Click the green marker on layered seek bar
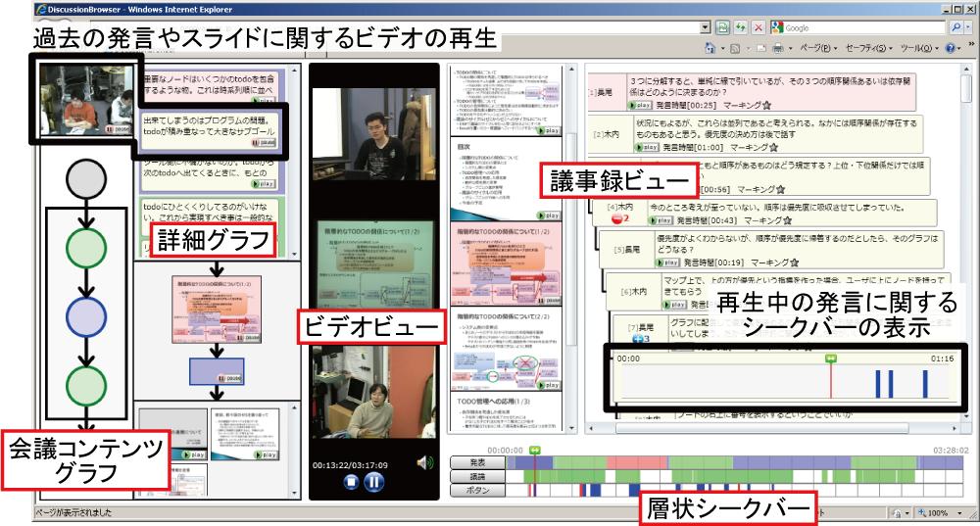Screen dimensions: 980x526 click(535, 450)
